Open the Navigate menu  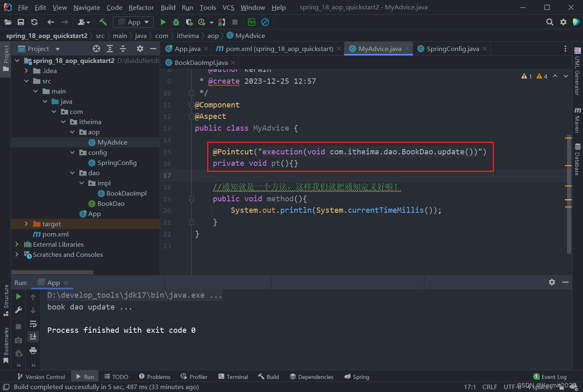coord(87,7)
